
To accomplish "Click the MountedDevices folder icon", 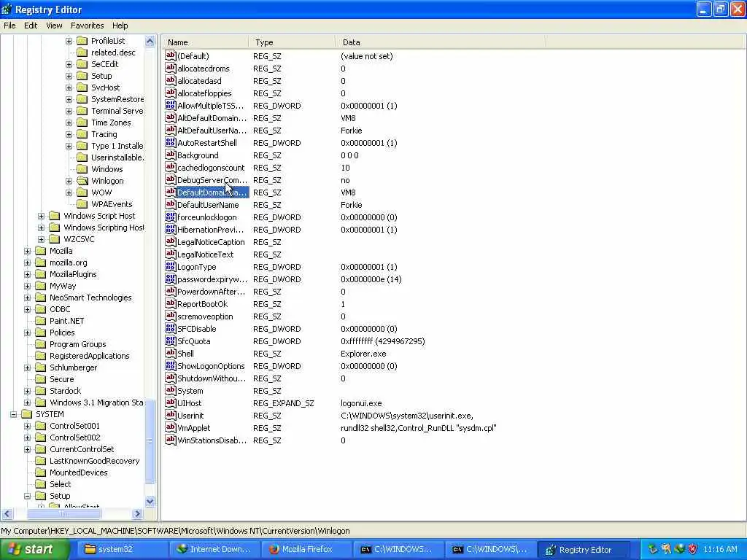I will tap(41, 472).
